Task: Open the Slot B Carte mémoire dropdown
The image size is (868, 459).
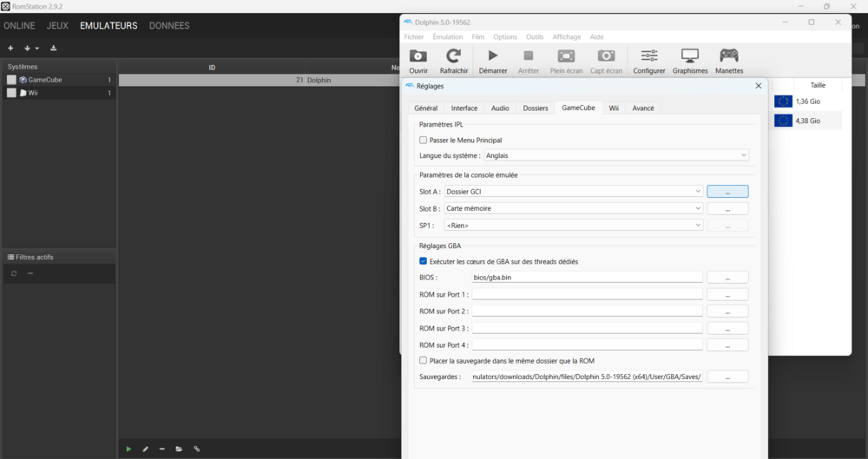Action: coord(573,208)
